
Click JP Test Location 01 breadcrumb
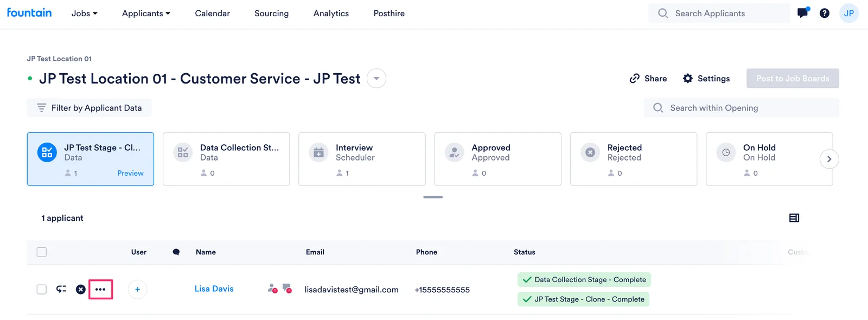tap(60, 59)
